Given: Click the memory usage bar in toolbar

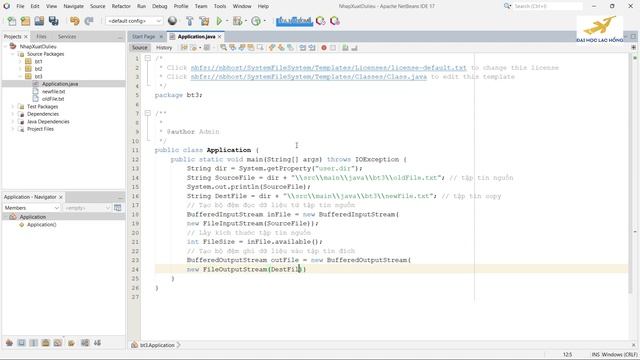Looking at the screenshot, I should click(294, 21).
